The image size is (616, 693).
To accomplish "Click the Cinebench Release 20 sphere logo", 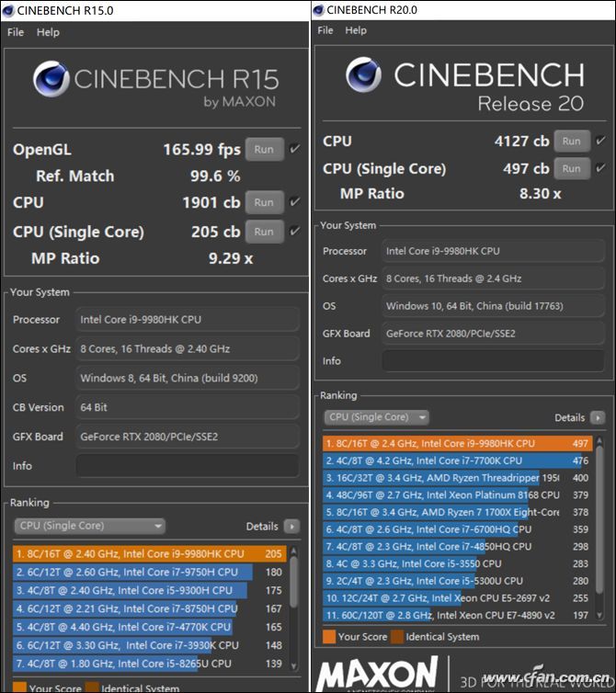I will click(x=363, y=76).
